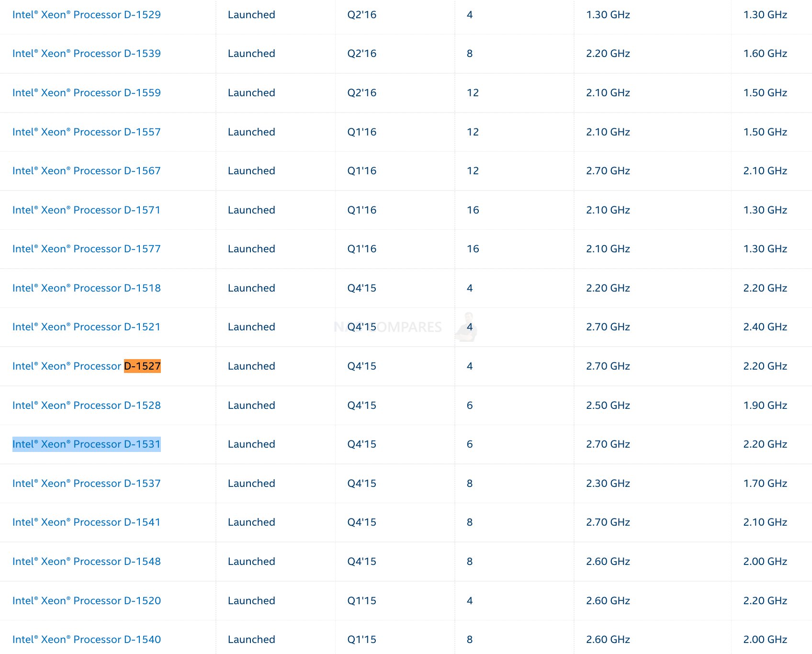Open the Intel Xeon Processor D-1548 link

click(x=87, y=562)
